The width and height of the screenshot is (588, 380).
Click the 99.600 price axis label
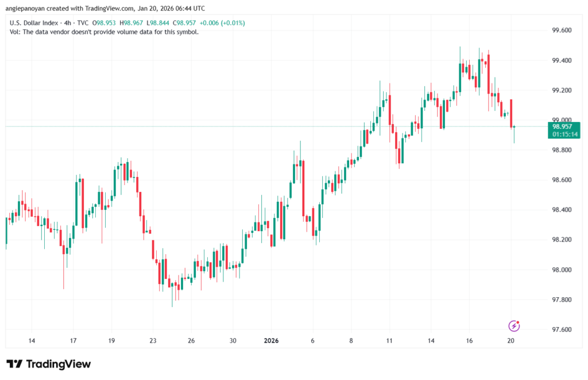(563, 30)
